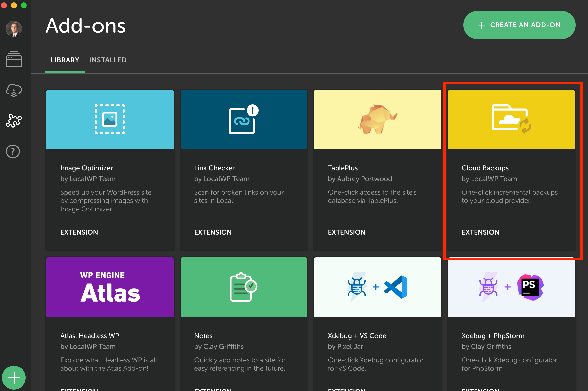
Task: Click 'by Pixel Jar' author text
Action: (345, 347)
